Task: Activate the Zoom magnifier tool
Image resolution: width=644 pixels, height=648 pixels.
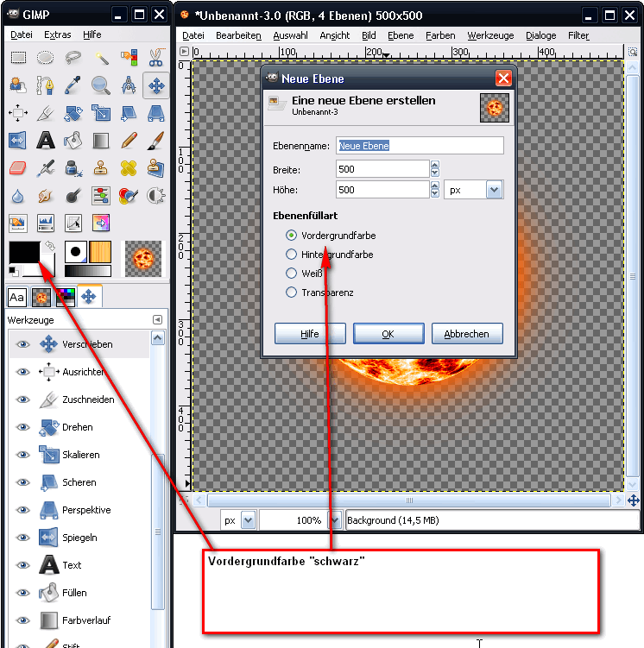Action: 102,85
